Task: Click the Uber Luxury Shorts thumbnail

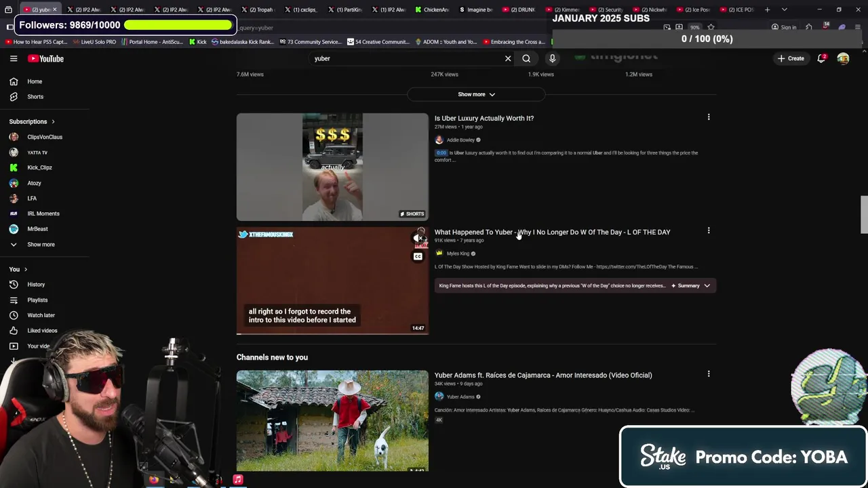Action: (x=332, y=167)
